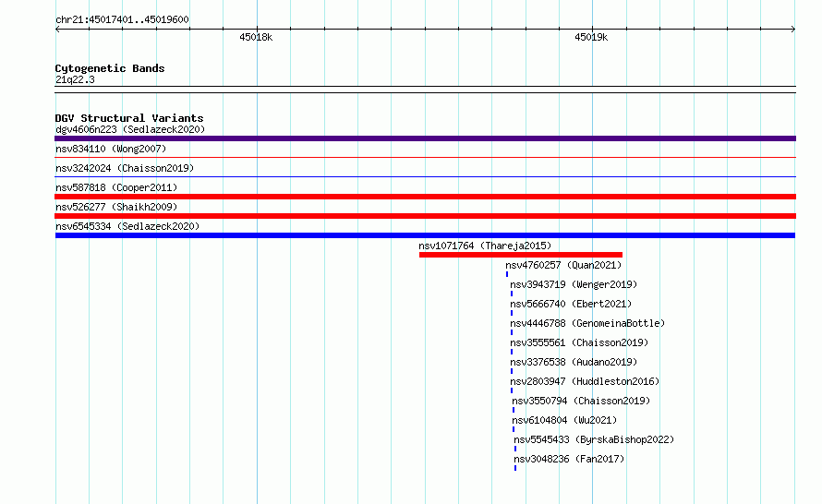Open variant nsv587818 (Cooper2011) label
Viewport: 822px width, 504px height.
coord(116,187)
